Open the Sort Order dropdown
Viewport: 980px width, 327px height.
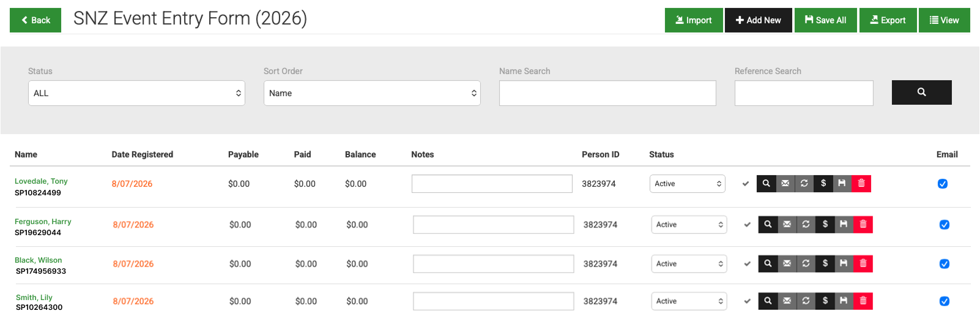pos(372,93)
